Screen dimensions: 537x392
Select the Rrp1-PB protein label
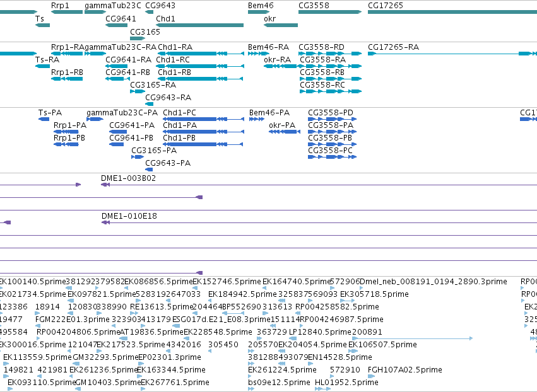[69, 138]
